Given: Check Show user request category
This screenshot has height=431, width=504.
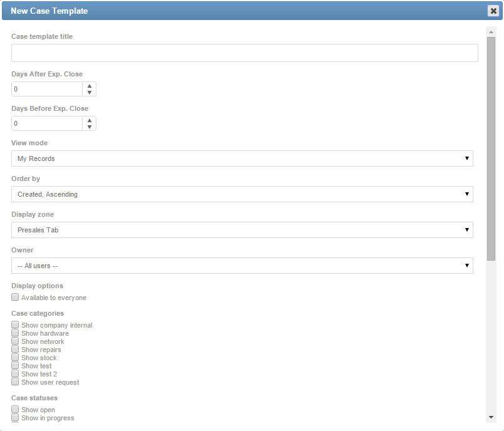Looking at the screenshot, I should (15, 382).
